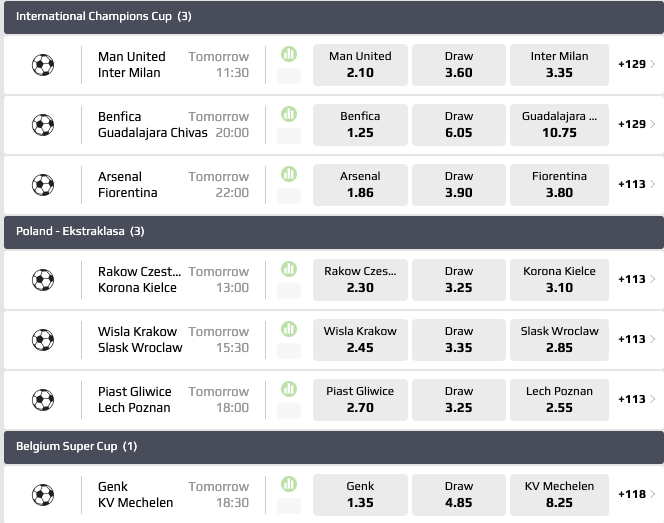
Task: Bet on Man United at 2.10
Action: click(x=360, y=65)
